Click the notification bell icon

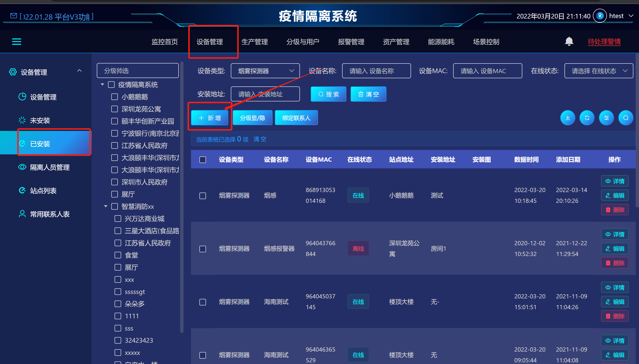[x=569, y=41]
